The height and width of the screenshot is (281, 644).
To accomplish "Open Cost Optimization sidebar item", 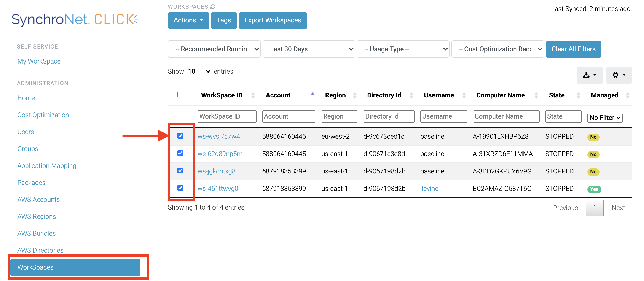I will pos(43,115).
